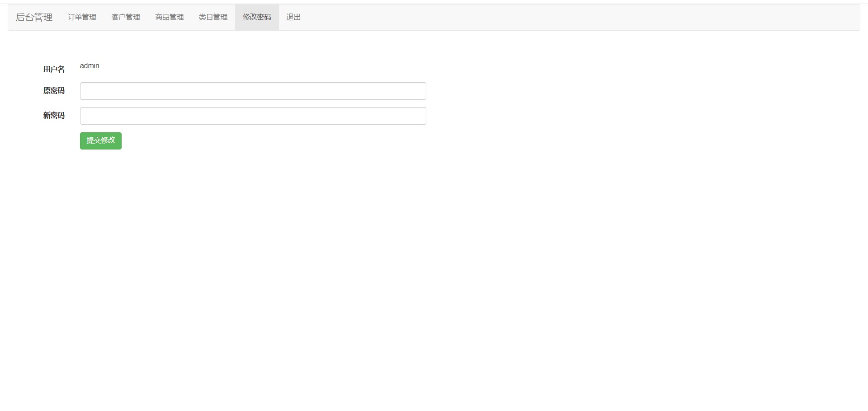The width and height of the screenshot is (868, 411).
Task: Log out via the 退出 link
Action: tap(293, 17)
